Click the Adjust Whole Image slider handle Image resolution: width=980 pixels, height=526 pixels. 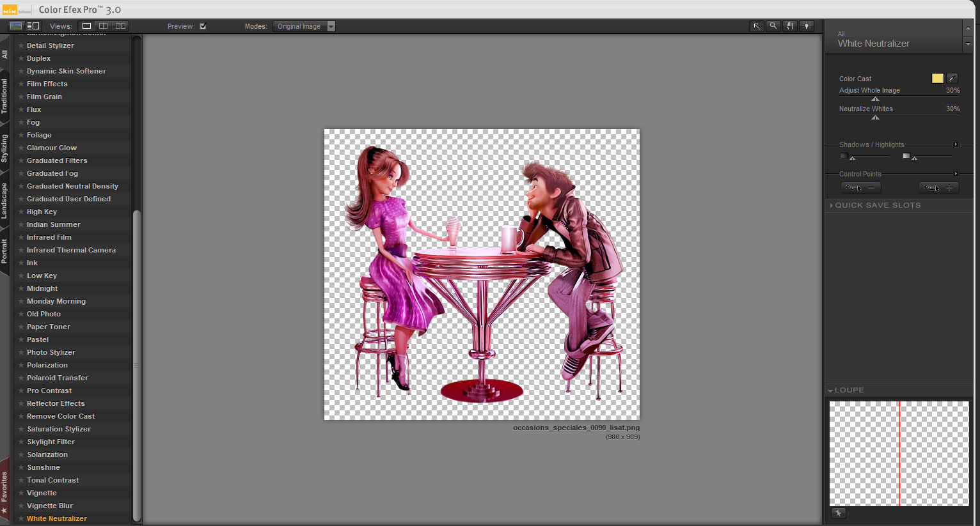[875, 99]
